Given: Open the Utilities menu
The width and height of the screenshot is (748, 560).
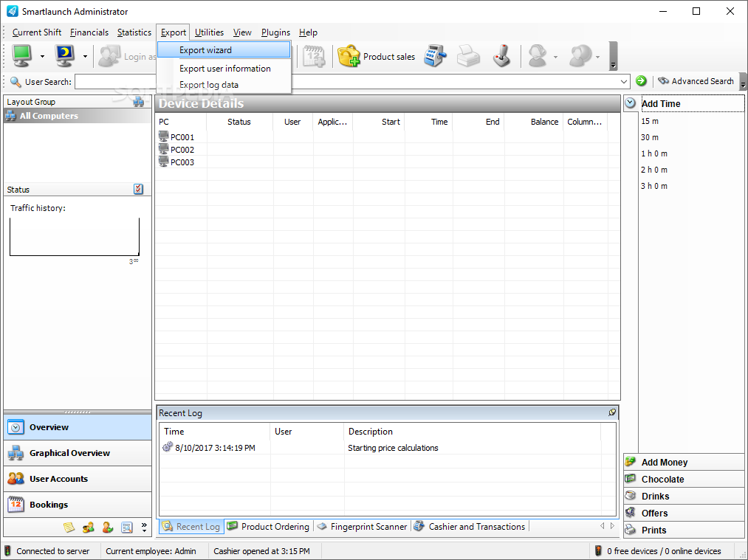Looking at the screenshot, I should click(x=209, y=32).
